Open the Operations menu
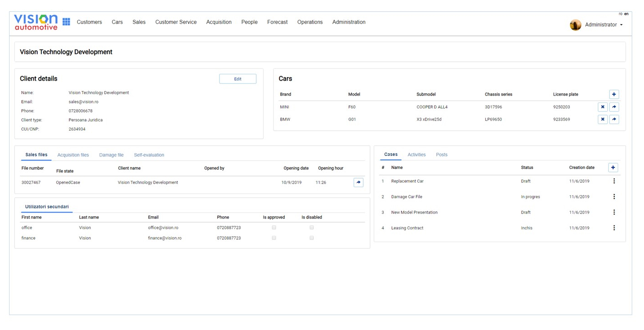644x330 pixels. [310, 22]
